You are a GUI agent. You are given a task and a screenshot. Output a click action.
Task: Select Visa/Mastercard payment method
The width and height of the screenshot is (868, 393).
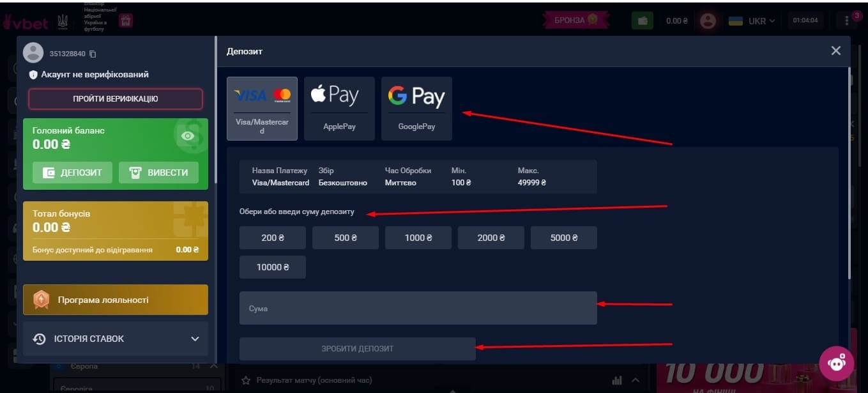click(262, 109)
